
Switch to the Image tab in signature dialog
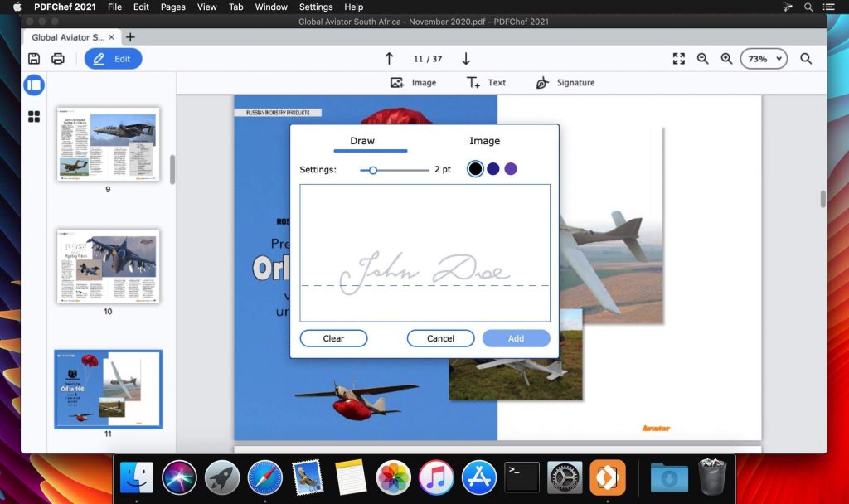point(484,141)
